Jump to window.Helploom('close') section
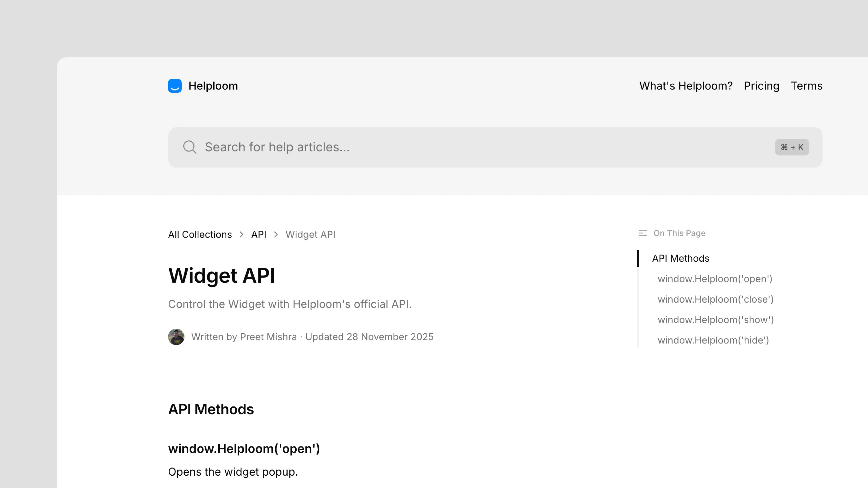The height and width of the screenshot is (488, 868). (715, 299)
